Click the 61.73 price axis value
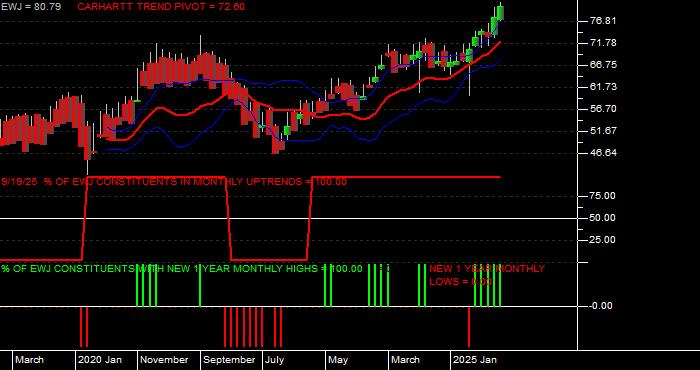The height and width of the screenshot is (370, 700). pyautogui.click(x=603, y=87)
